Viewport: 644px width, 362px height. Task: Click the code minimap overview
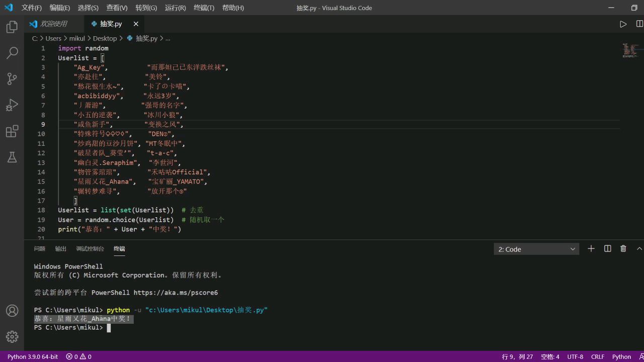(630, 50)
